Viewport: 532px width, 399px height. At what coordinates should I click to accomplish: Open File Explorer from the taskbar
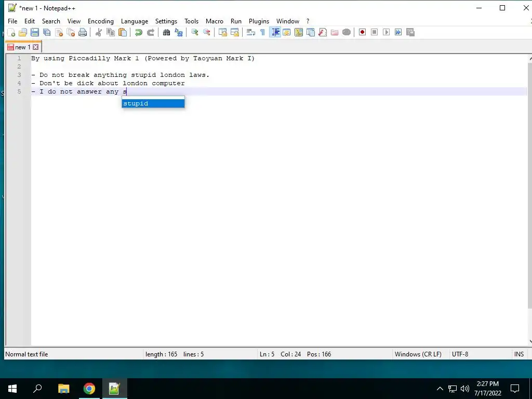63,389
